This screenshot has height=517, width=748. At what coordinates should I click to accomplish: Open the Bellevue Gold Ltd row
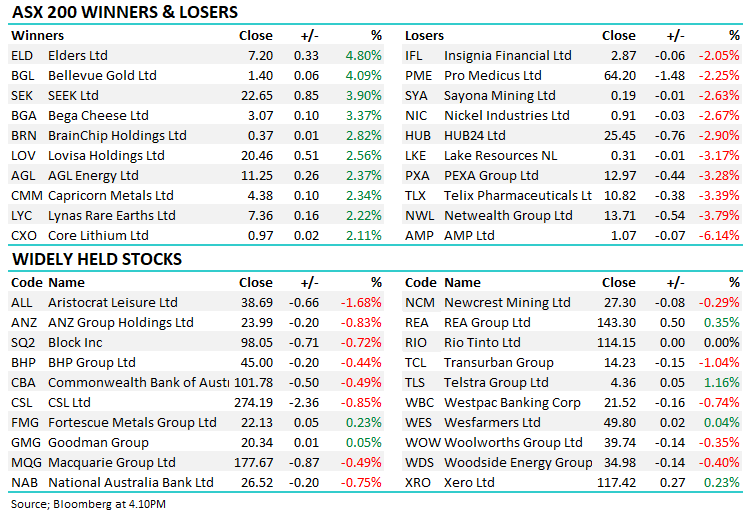(103, 76)
